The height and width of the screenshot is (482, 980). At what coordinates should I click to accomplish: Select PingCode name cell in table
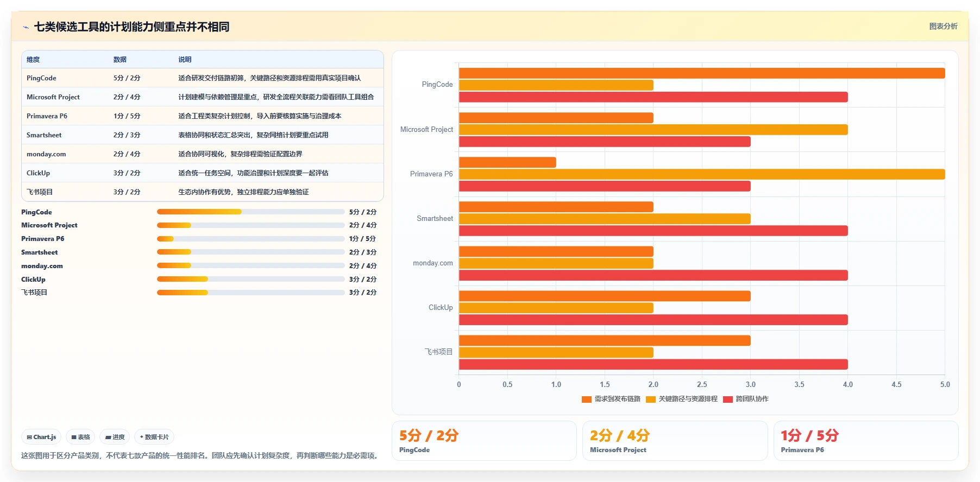point(41,78)
